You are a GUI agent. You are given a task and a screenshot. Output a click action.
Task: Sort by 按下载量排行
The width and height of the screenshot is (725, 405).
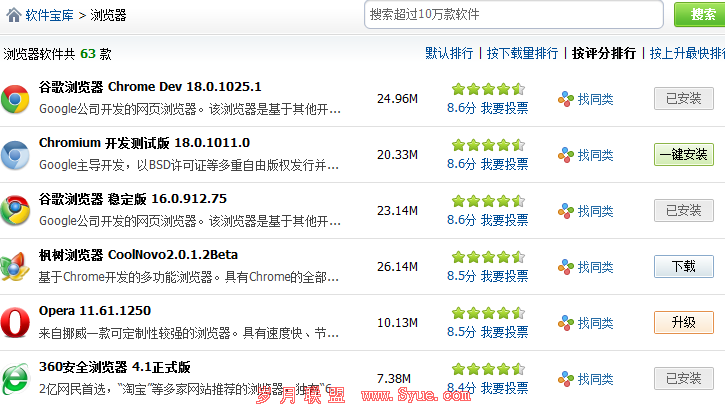coord(522,53)
